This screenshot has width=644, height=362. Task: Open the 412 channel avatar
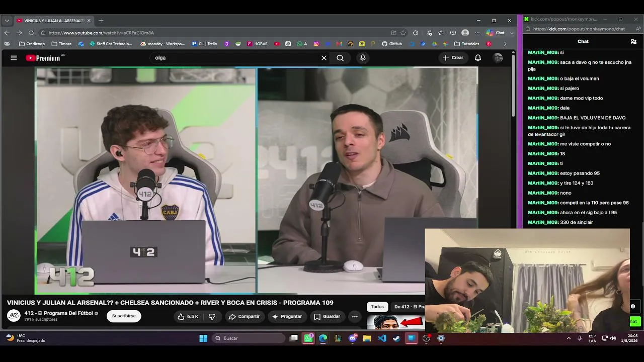tap(14, 316)
